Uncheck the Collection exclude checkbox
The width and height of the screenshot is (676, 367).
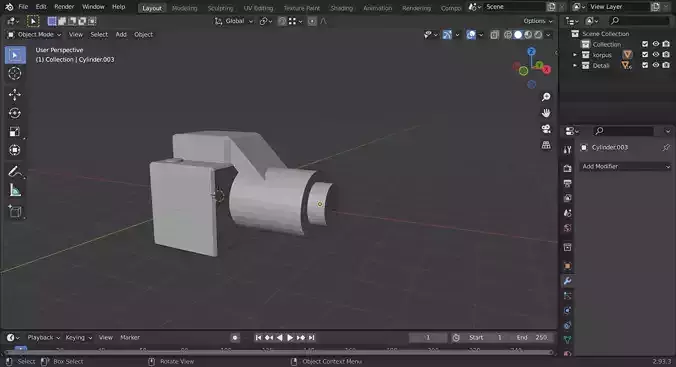coord(645,44)
